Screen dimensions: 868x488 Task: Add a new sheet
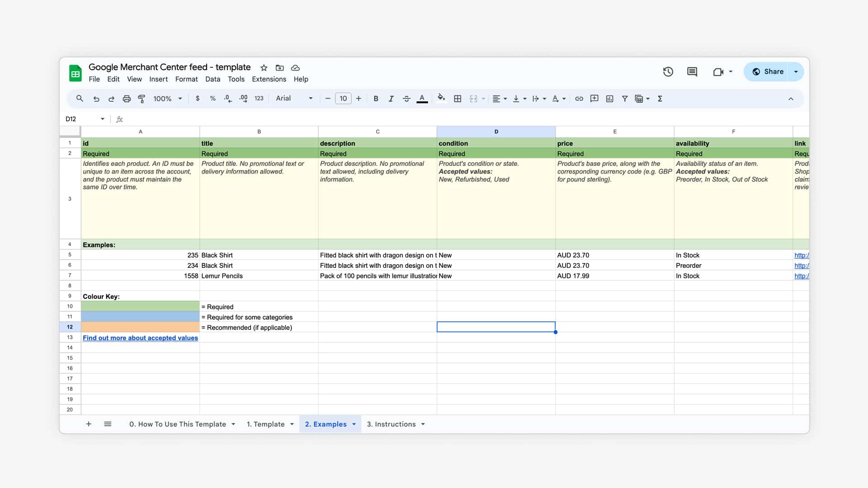pyautogui.click(x=89, y=424)
